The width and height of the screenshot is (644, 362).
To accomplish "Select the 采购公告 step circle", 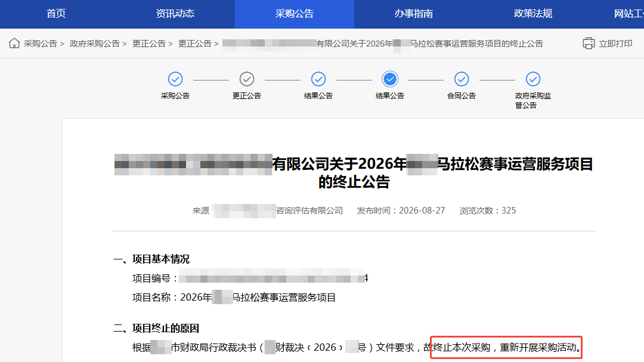I will point(175,79).
